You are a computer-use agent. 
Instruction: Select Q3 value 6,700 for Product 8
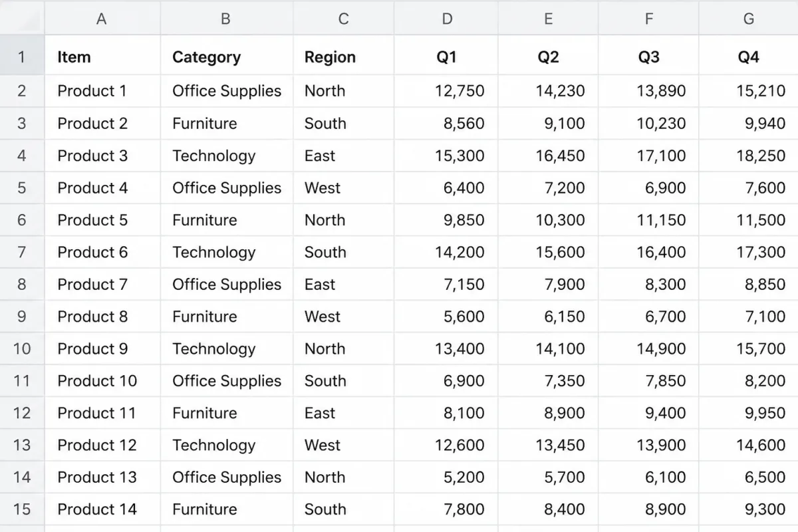tap(648, 317)
